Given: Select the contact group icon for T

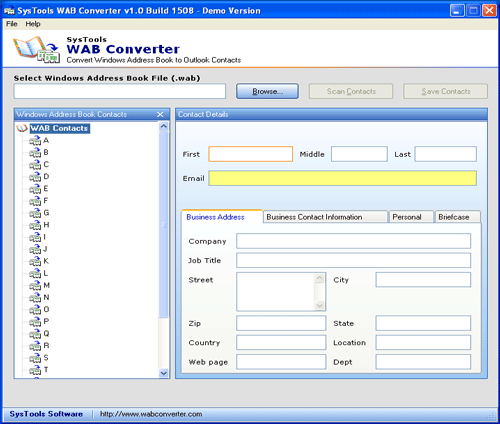Looking at the screenshot, I should point(35,370).
